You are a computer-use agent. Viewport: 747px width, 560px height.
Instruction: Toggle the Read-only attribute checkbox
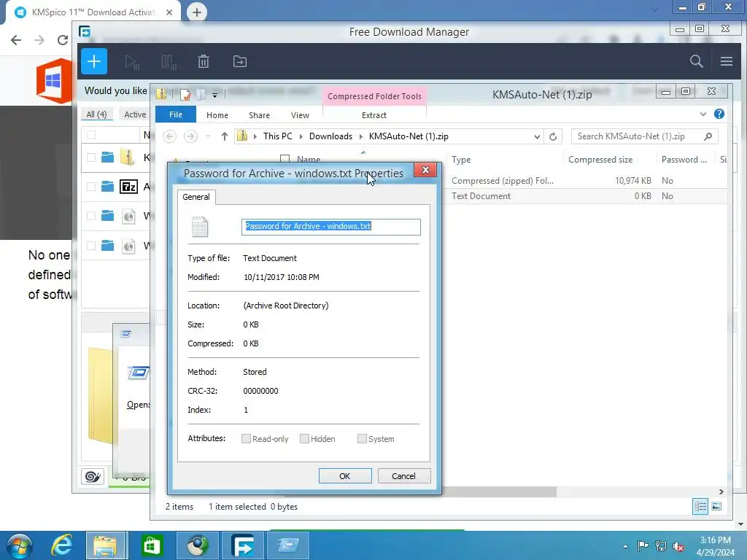[246, 438]
